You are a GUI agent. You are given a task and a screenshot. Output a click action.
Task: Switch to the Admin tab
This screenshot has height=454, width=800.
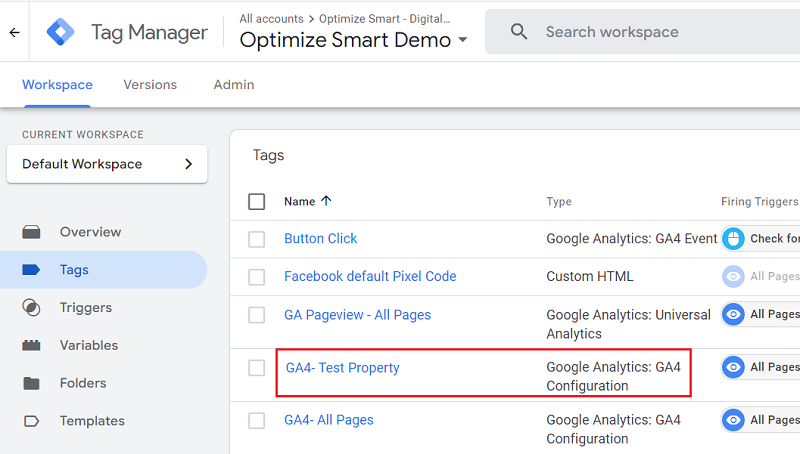point(234,85)
